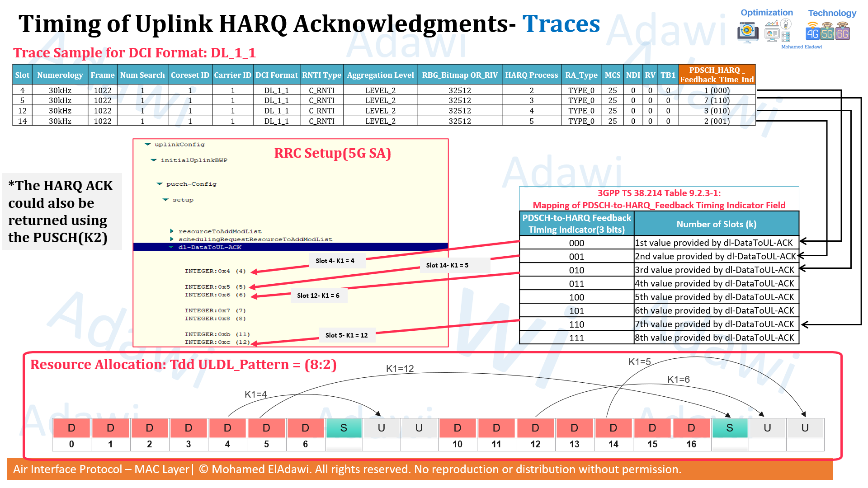
Task: Select the INTEGER:0x4 (4) entry
Action: click(215, 271)
